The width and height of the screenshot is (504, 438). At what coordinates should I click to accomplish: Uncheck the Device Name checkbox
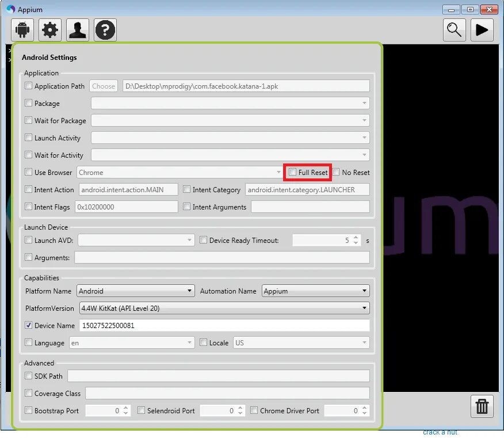pos(29,325)
